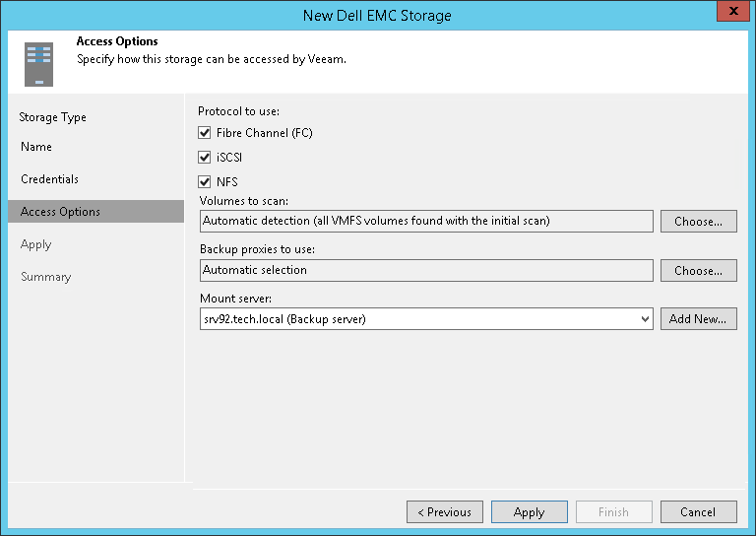This screenshot has width=756, height=536.
Task: Click the storage server icon in header
Action: pyautogui.click(x=38, y=63)
